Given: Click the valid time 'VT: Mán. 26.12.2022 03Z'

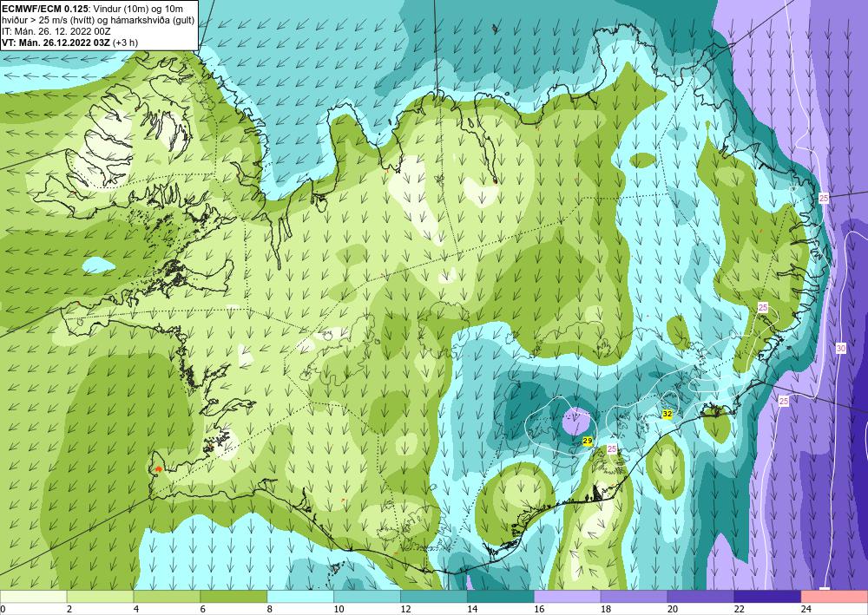Looking at the screenshot, I should click(56, 43).
